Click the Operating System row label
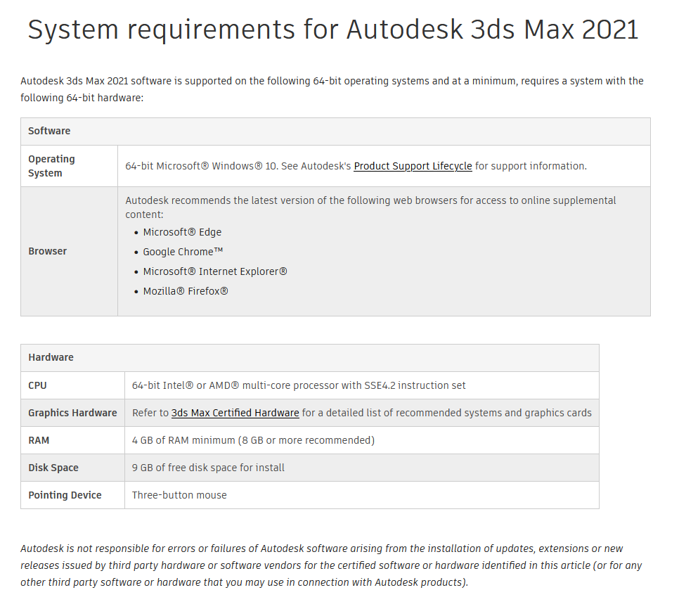The width and height of the screenshot is (679, 616). click(x=51, y=166)
